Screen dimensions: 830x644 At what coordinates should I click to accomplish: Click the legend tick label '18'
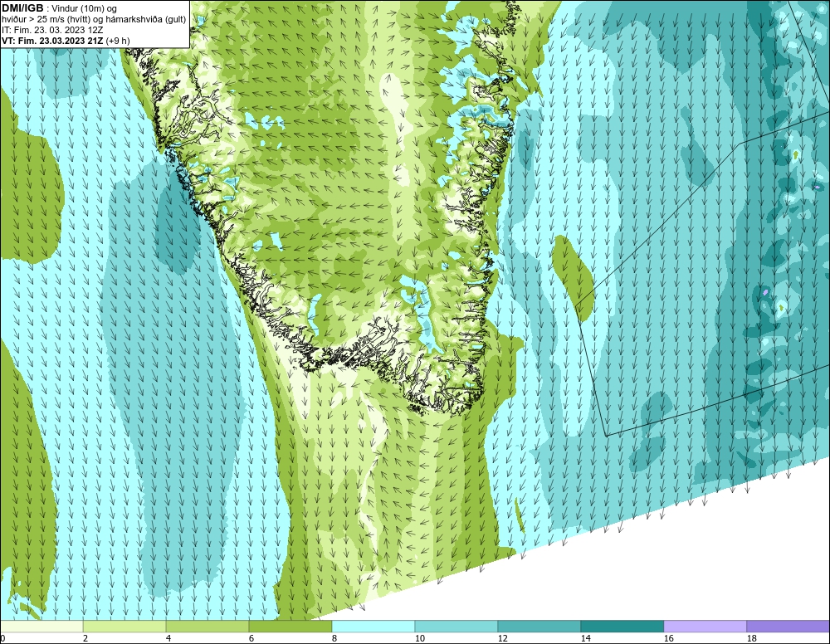[751, 638]
